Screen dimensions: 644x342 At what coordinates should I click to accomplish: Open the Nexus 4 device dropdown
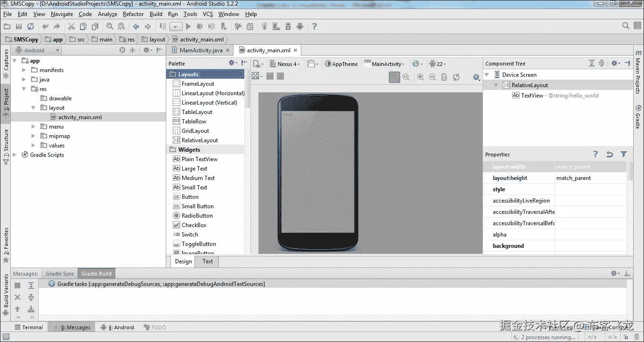click(286, 64)
